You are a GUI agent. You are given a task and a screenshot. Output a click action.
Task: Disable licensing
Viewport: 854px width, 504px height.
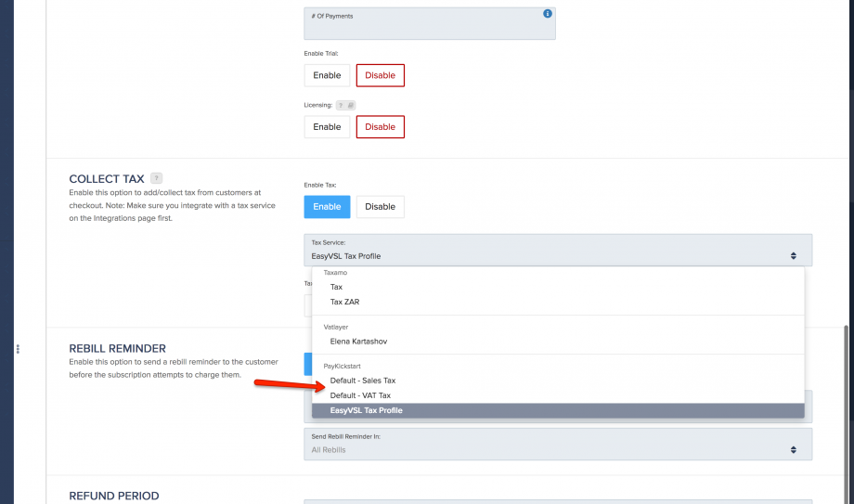pyautogui.click(x=380, y=127)
